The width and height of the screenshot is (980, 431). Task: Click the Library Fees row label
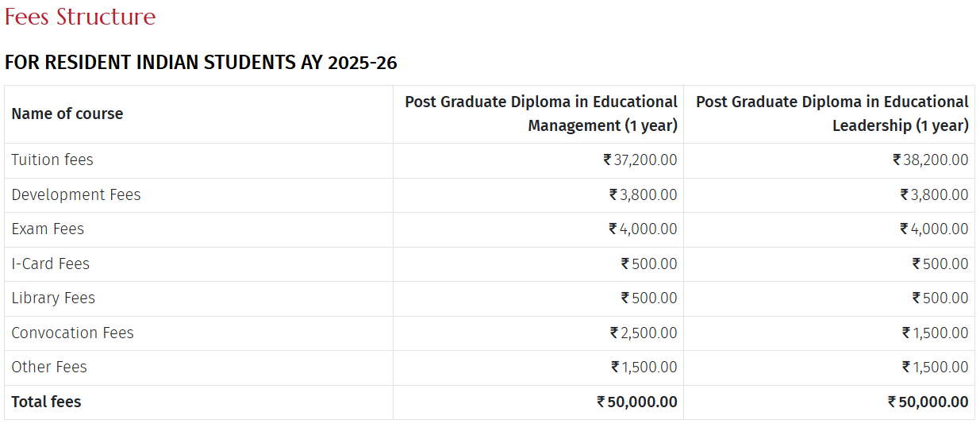[x=53, y=298]
